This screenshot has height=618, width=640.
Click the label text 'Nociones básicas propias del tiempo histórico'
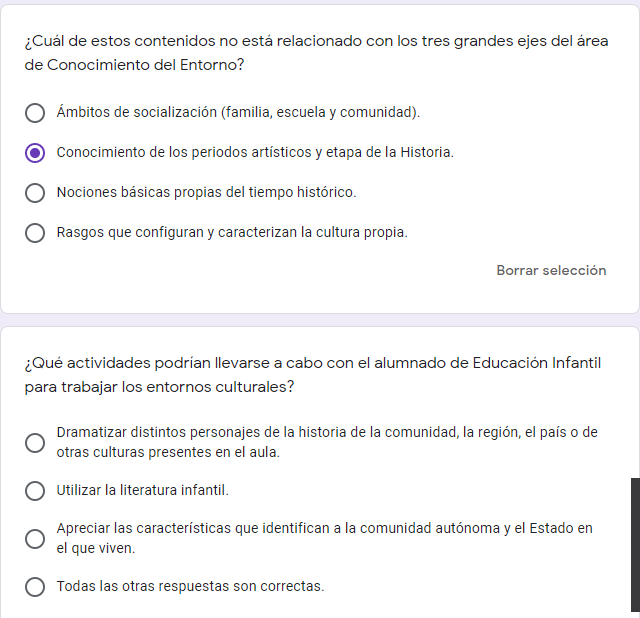[x=206, y=192]
